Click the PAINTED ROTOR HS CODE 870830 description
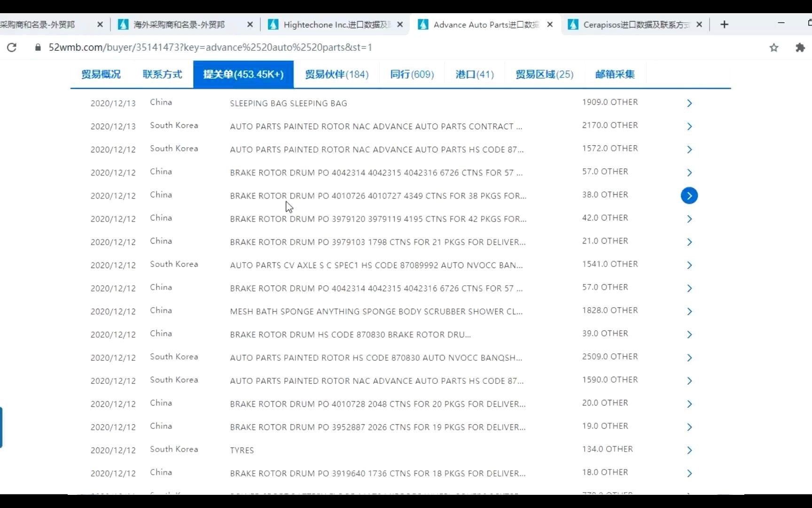Image resolution: width=812 pixels, height=508 pixels. pyautogui.click(x=376, y=357)
